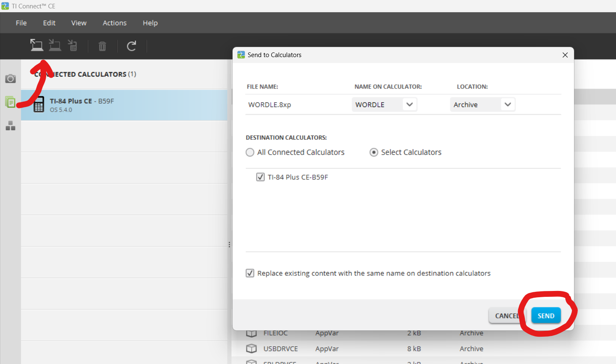
Task: Open the Edit menu
Action: point(49,23)
